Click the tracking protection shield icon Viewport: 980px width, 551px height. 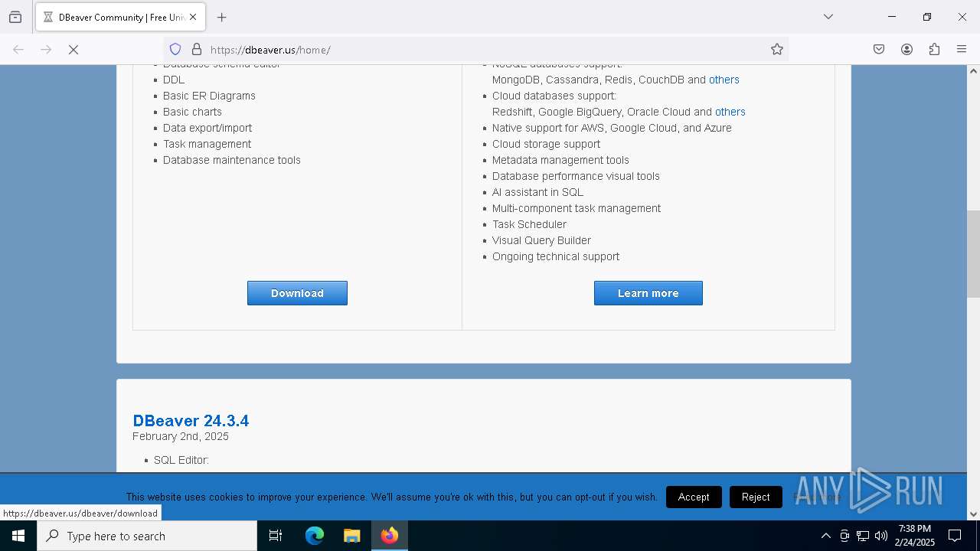(175, 49)
